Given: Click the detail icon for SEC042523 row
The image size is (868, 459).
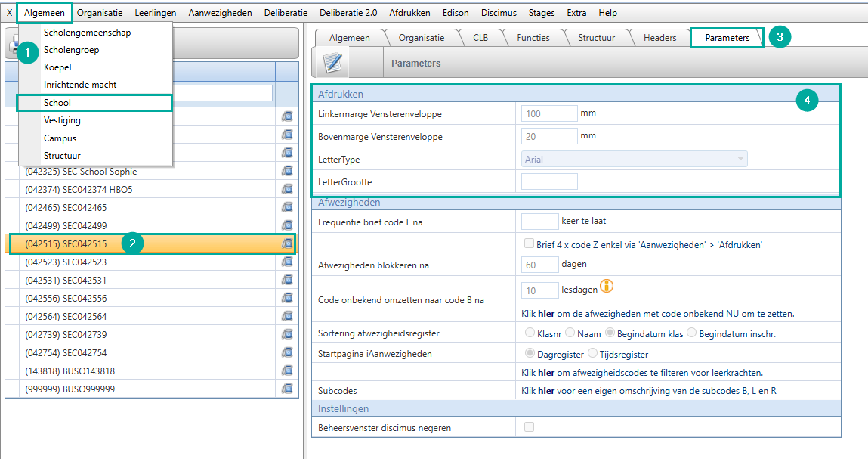Looking at the screenshot, I should 287,262.
